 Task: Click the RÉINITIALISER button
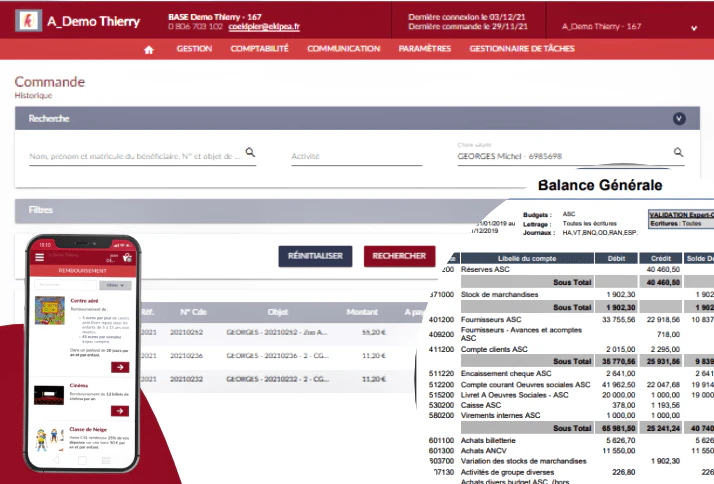(315, 256)
